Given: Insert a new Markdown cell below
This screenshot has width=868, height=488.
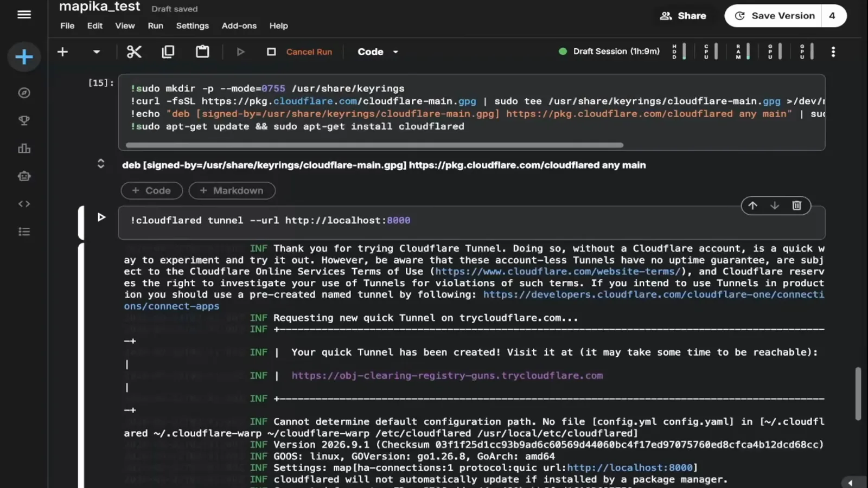Looking at the screenshot, I should pyautogui.click(x=232, y=191).
